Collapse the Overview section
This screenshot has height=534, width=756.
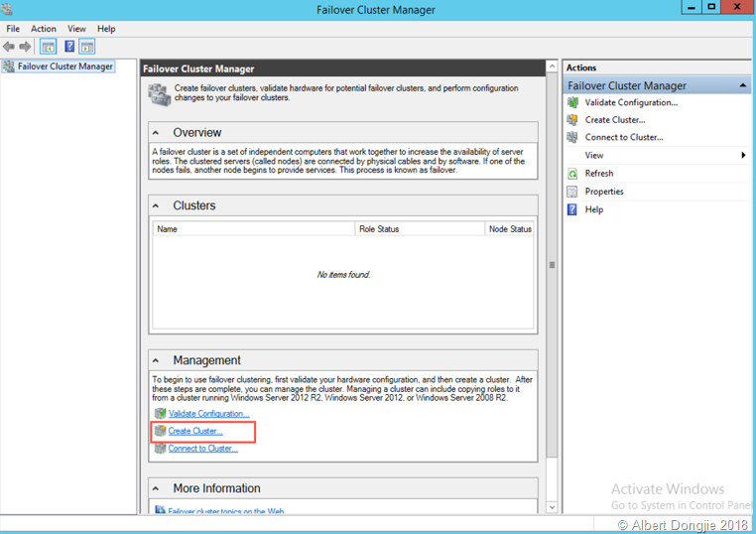coord(156,133)
